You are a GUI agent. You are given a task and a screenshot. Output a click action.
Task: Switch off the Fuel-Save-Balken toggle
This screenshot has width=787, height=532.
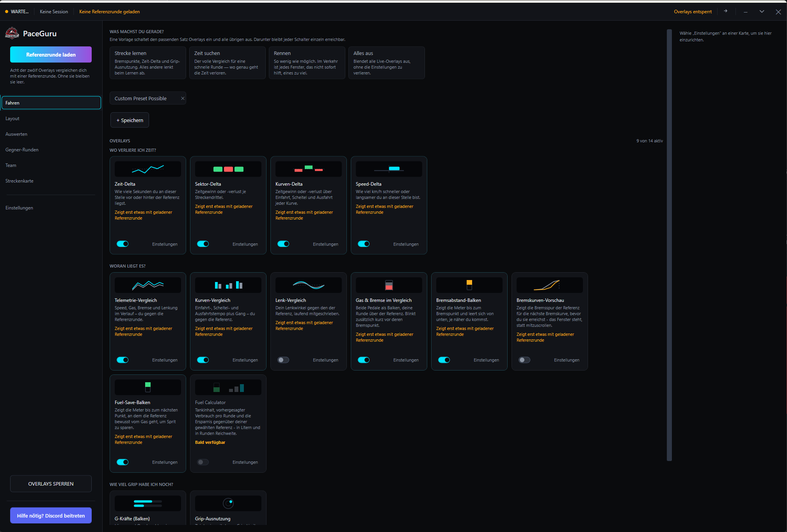[123, 462]
